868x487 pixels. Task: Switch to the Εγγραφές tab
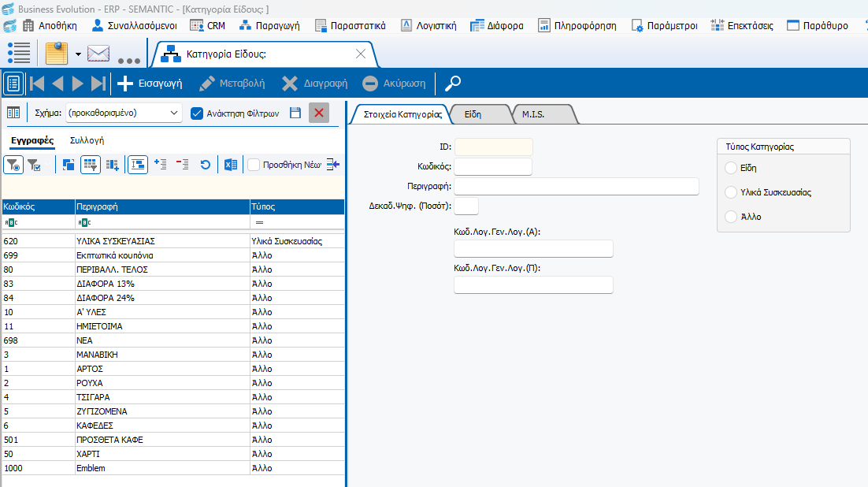point(32,141)
